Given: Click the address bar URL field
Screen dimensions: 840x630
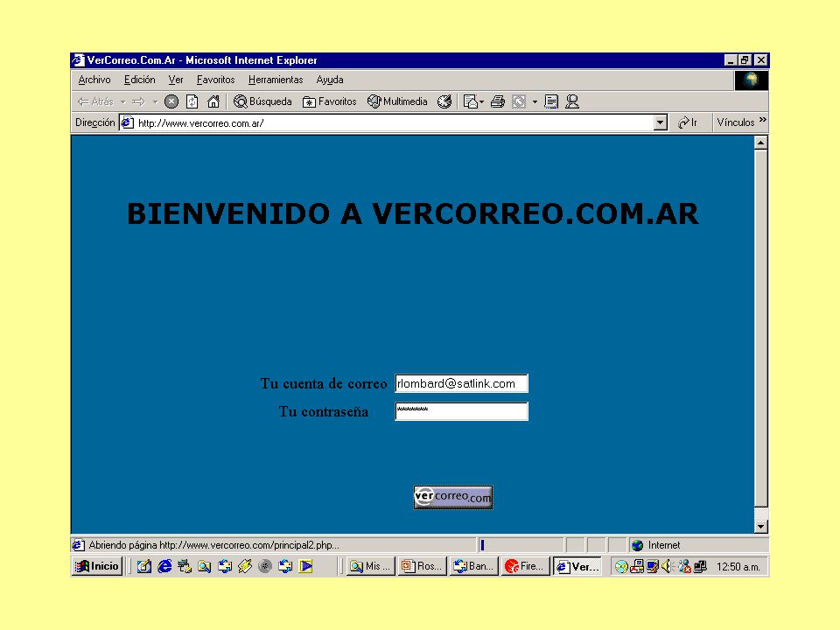Looking at the screenshot, I should point(394,123).
